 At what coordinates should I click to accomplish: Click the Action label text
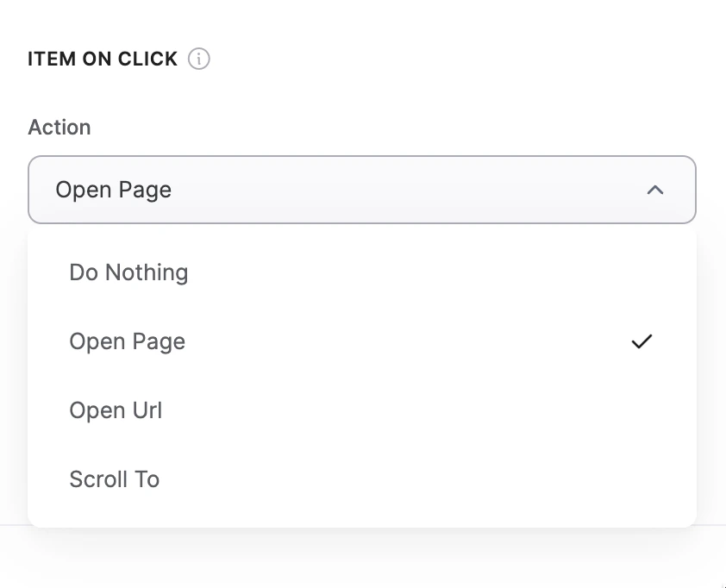tap(59, 127)
